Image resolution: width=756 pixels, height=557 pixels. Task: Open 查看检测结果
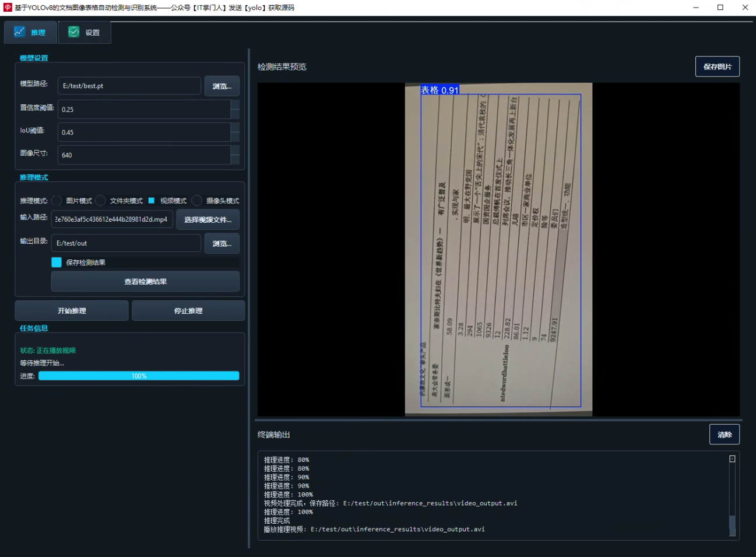coord(145,281)
